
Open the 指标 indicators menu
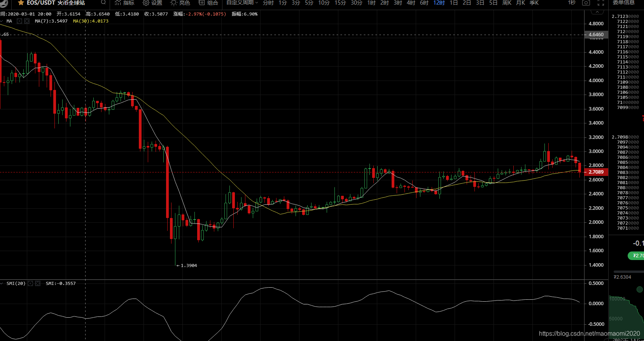point(124,3)
